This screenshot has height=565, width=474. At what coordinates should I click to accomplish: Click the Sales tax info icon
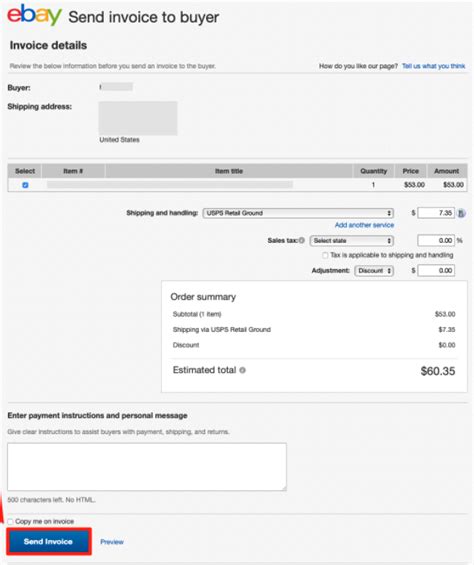click(x=302, y=240)
